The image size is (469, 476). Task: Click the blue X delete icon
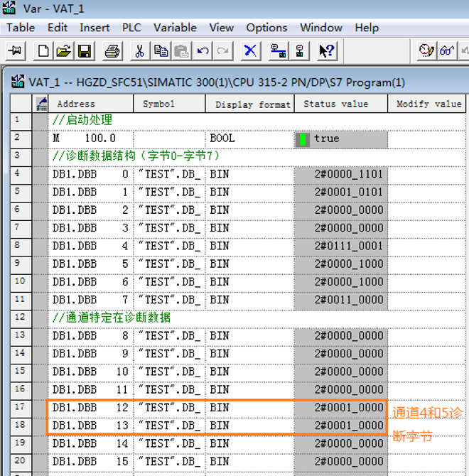pyautogui.click(x=250, y=50)
